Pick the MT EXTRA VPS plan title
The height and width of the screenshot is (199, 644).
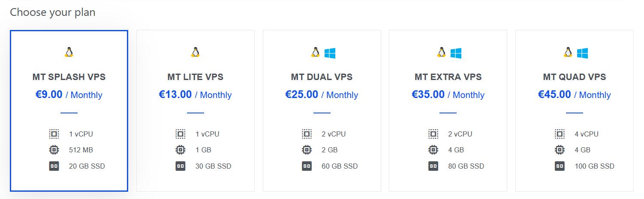[x=448, y=77]
